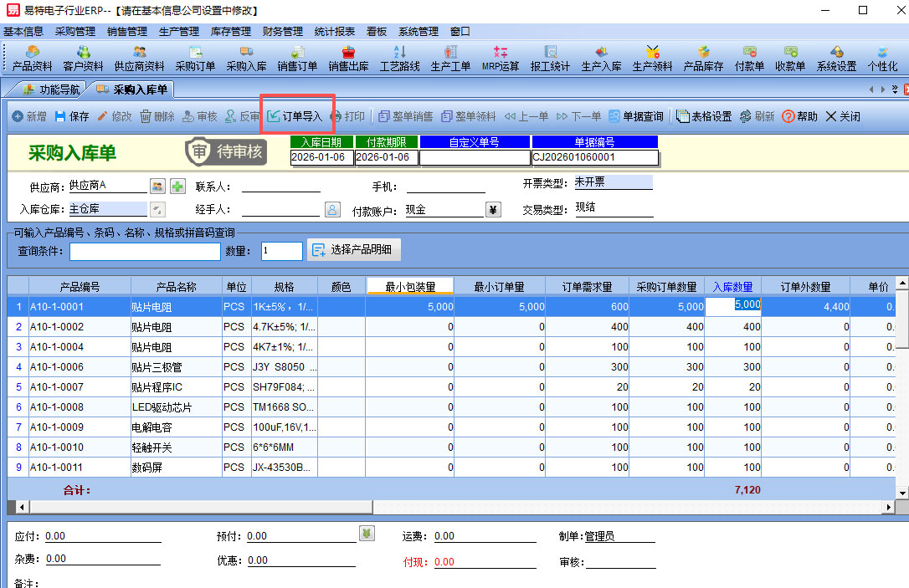Close the form with 关闭

coord(843,116)
